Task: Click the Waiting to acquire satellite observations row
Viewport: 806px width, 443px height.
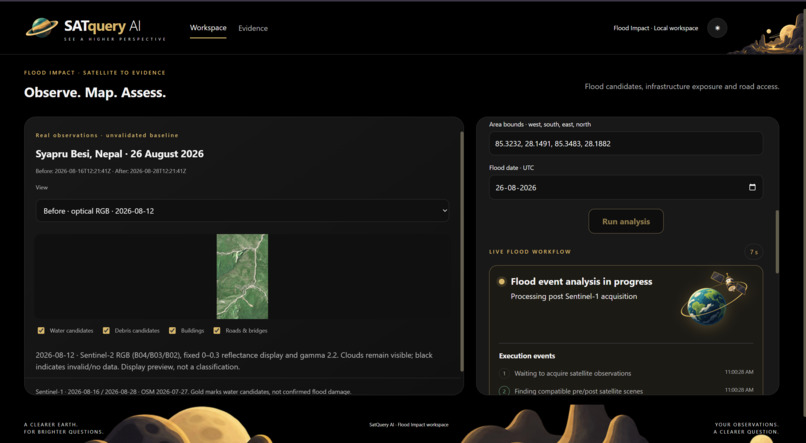Action: pos(626,373)
